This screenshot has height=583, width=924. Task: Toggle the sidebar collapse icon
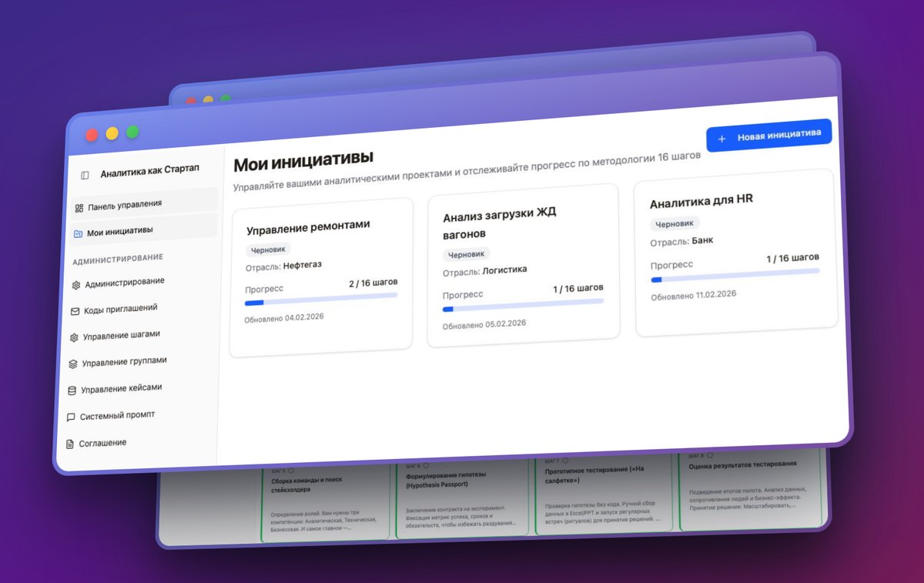(x=85, y=176)
